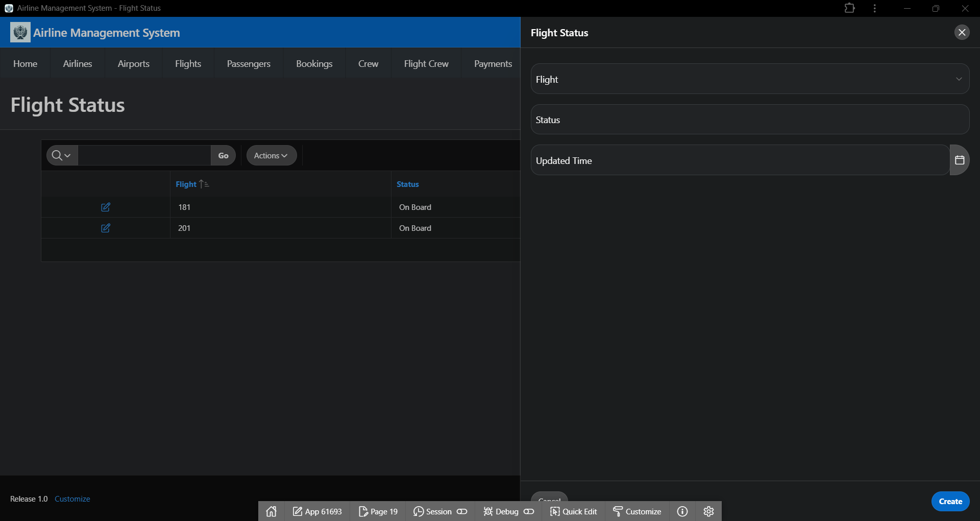
Task: Click the Airline Management System title link
Action: click(x=107, y=32)
